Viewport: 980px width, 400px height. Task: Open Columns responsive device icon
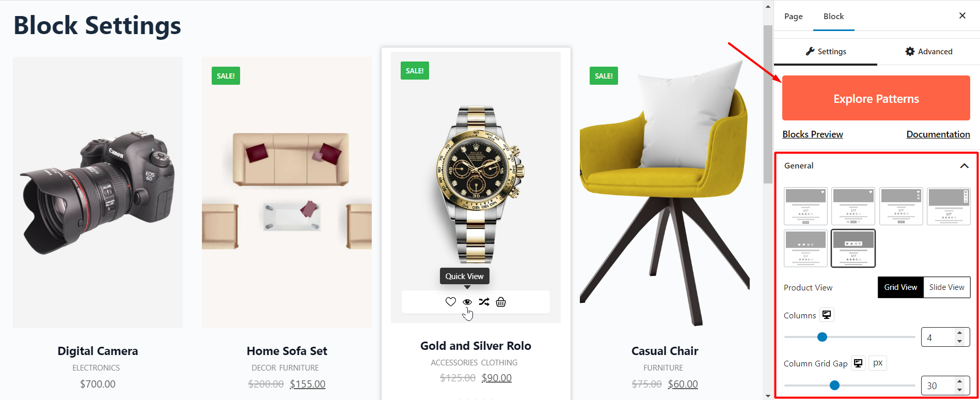(827, 315)
